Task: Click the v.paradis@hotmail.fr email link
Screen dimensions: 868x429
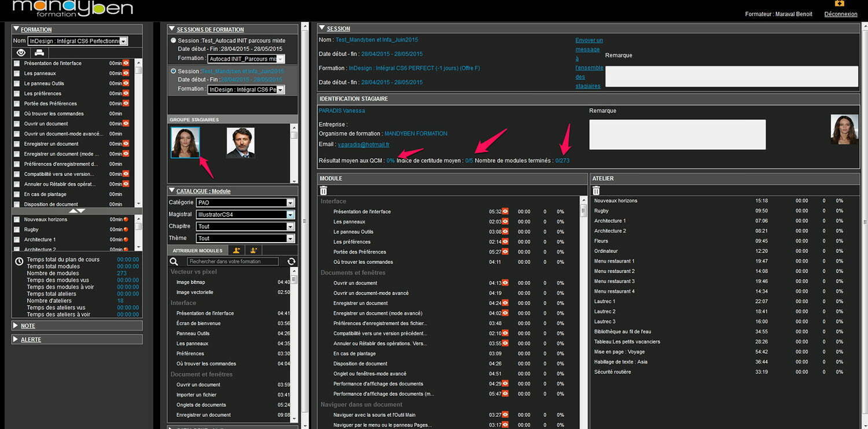Action: pos(363,145)
